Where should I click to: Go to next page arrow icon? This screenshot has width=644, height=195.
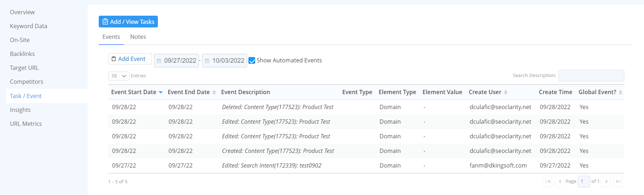pyautogui.click(x=606, y=181)
